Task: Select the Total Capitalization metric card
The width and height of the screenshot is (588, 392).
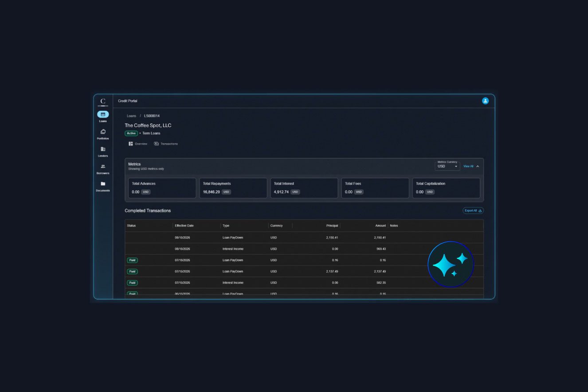Action: [446, 188]
